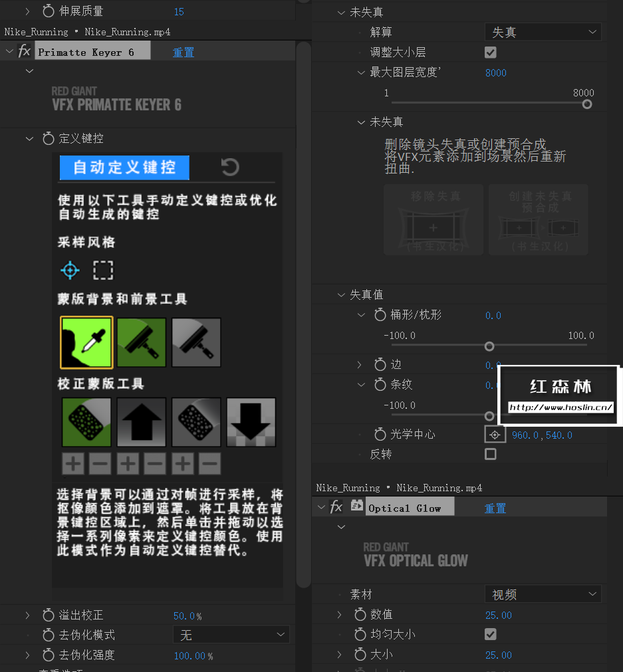The image size is (623, 672).
Task: Collapse the 失真值 group
Action: tap(341, 294)
